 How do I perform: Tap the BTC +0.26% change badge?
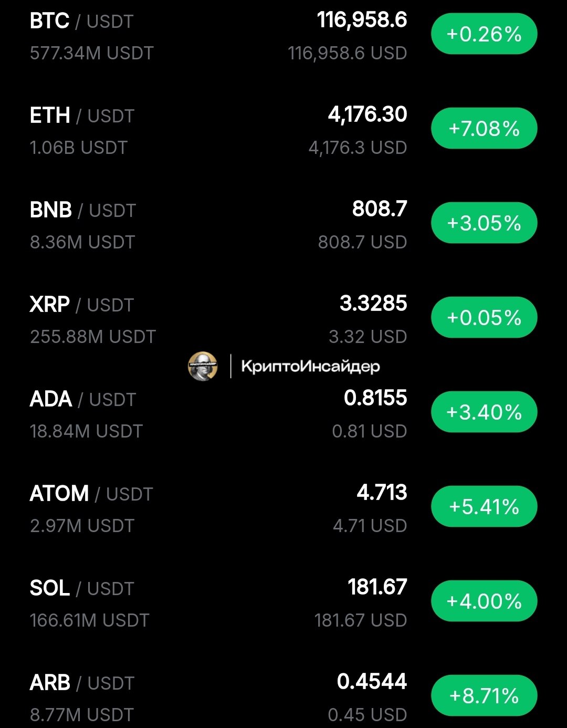[x=484, y=34]
